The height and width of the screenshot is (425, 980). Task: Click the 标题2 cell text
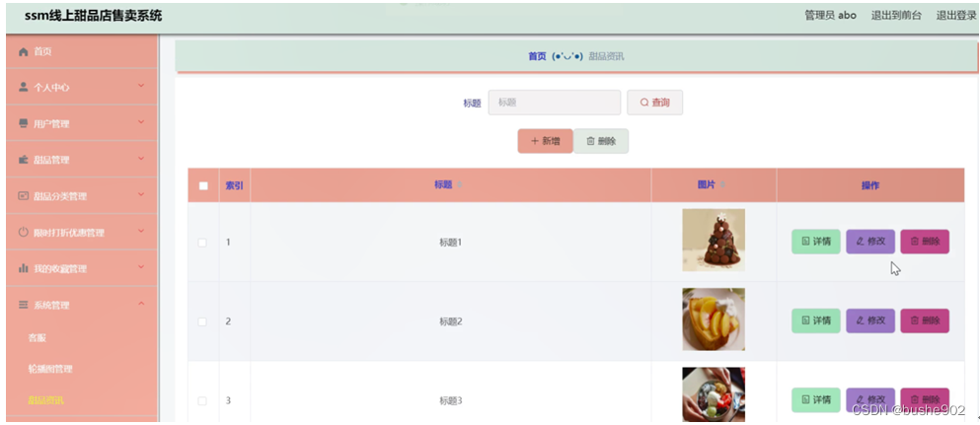[x=451, y=321]
